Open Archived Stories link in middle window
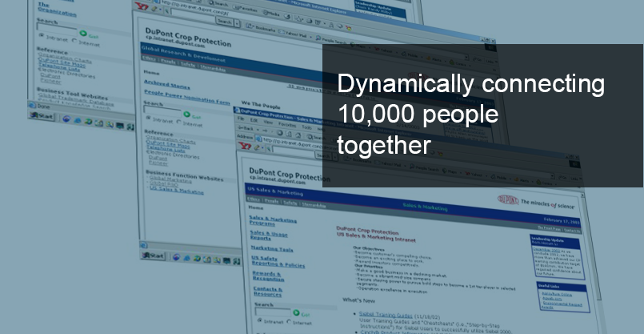Viewport: 644px width, 334px height. (167, 87)
